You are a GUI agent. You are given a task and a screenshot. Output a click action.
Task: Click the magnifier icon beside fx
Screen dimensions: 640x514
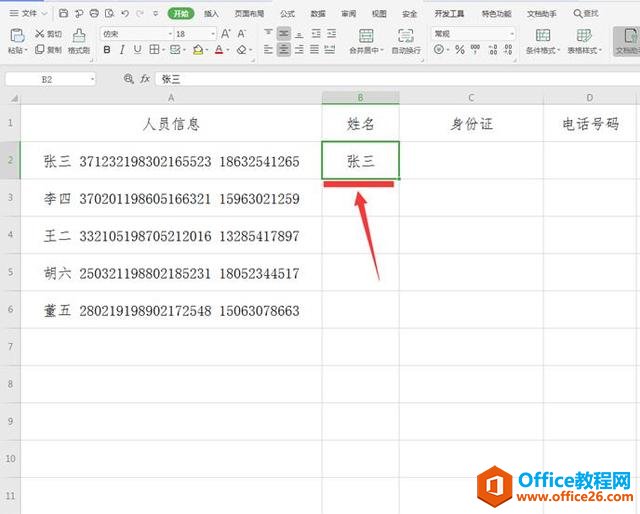(x=129, y=79)
